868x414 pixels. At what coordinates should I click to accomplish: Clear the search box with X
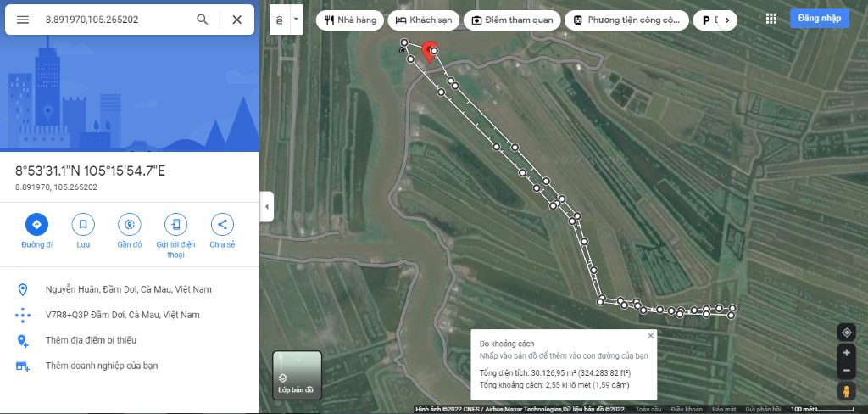[236, 20]
